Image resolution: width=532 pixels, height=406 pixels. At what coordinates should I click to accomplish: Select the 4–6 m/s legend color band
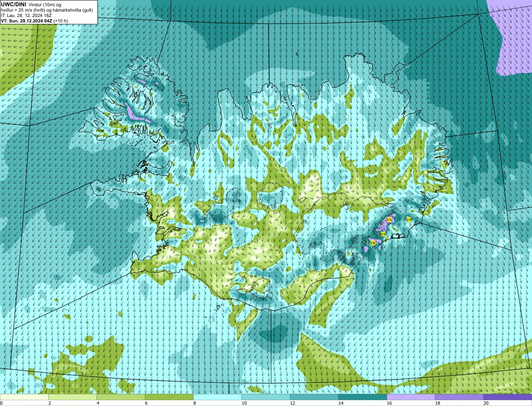pos(121,397)
